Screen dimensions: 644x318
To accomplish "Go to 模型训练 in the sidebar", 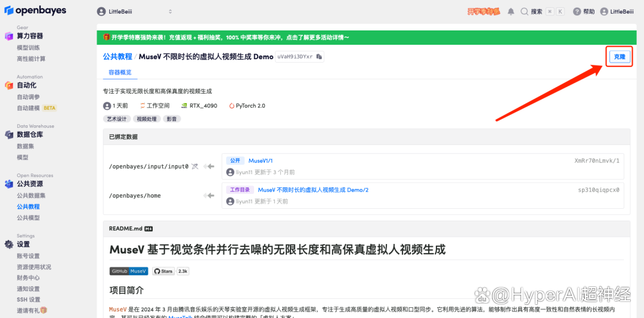I will pyautogui.click(x=29, y=47).
